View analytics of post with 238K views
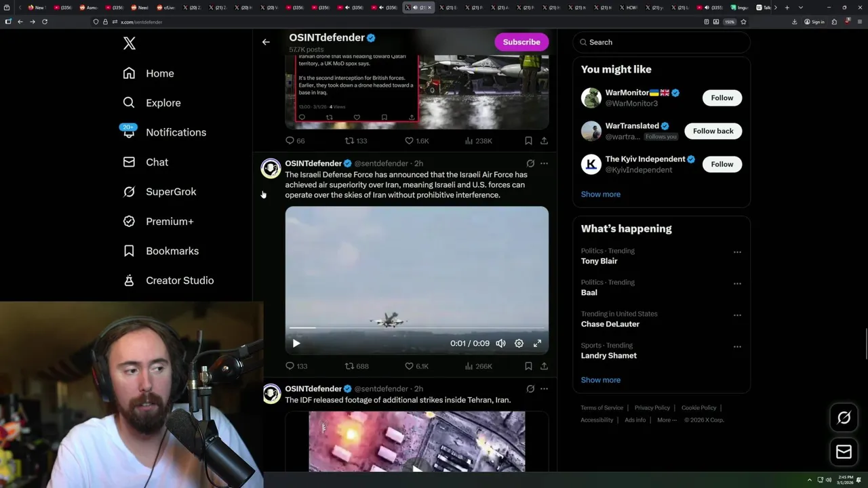This screenshot has width=868, height=488. point(478,141)
